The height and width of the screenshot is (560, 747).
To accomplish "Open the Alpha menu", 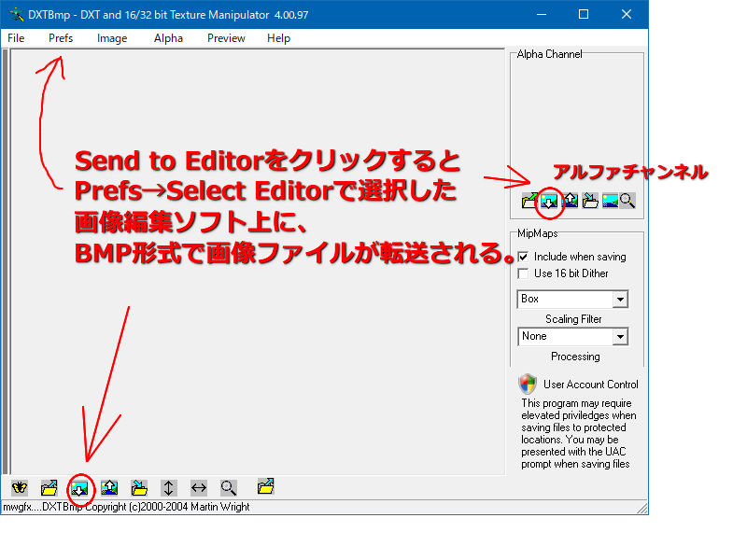I will [168, 38].
